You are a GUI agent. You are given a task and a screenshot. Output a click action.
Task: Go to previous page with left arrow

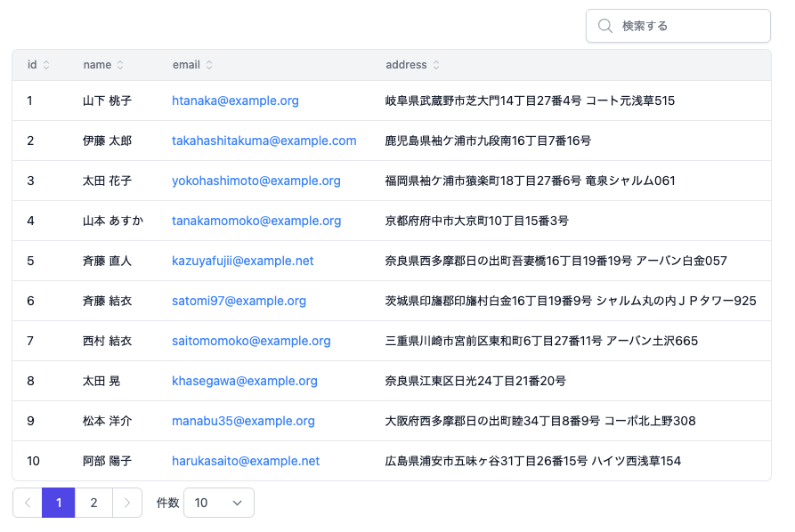click(x=28, y=503)
